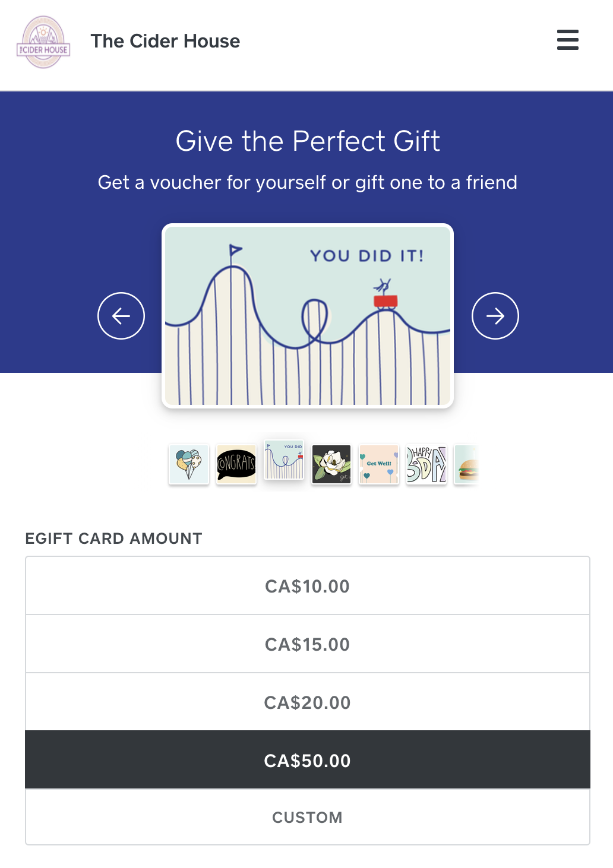Open the hamburger menu
The image size is (613, 868).
[567, 40]
